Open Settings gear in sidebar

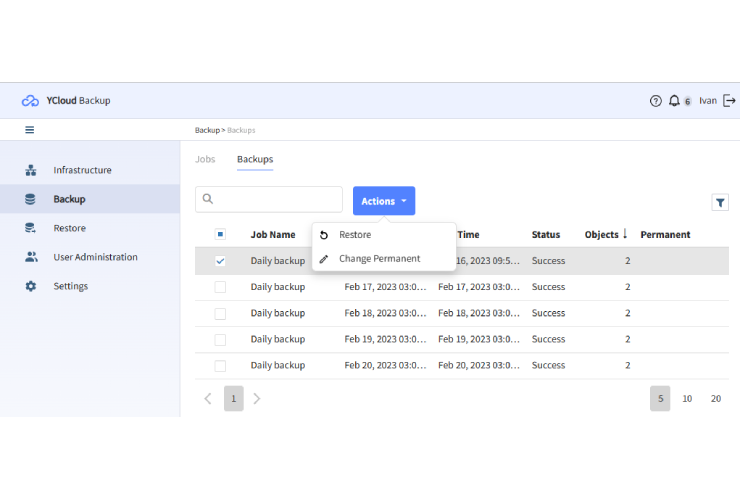point(30,286)
